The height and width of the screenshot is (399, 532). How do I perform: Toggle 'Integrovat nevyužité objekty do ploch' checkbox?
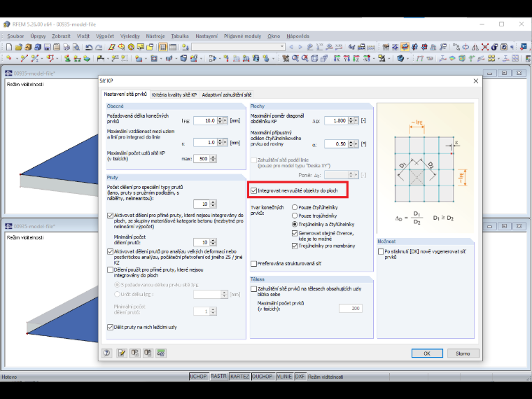coord(254,190)
